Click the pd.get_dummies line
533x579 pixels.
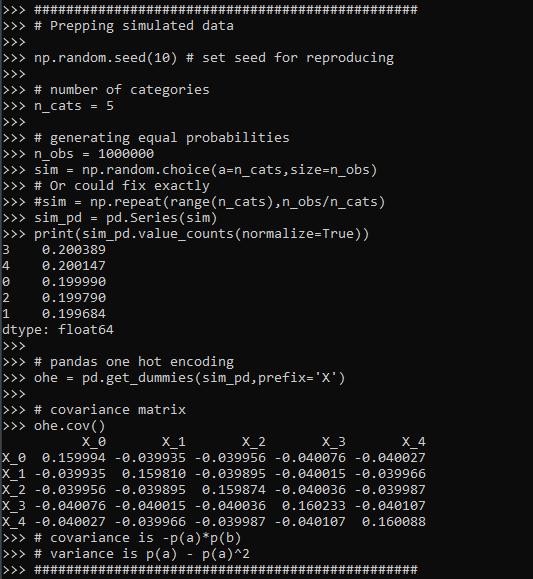[189, 378]
